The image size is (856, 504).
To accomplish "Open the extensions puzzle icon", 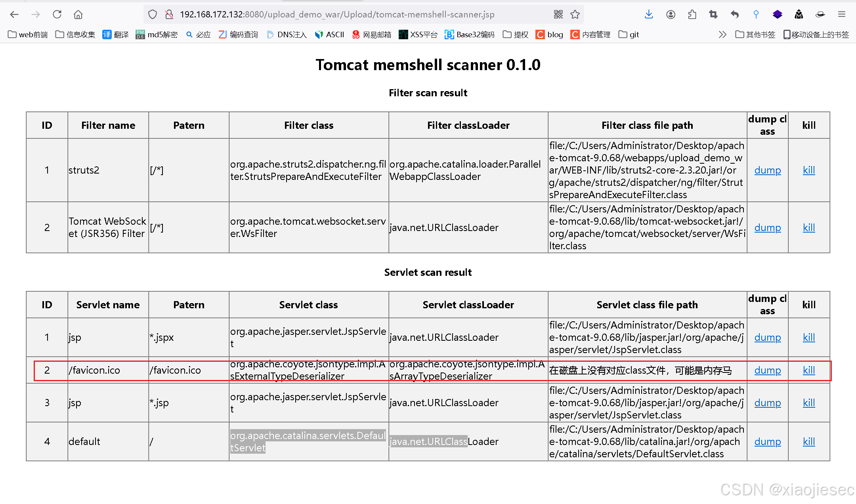I will click(692, 15).
